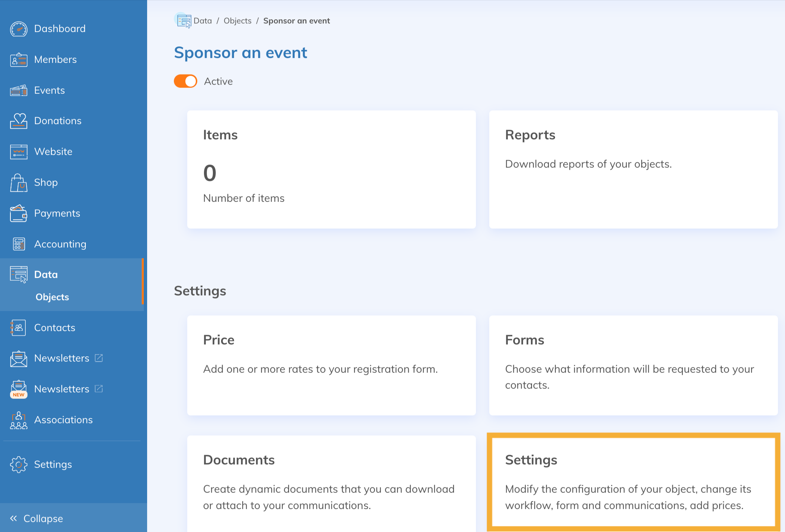
Task: Click the Events ticket icon
Action: point(19,90)
